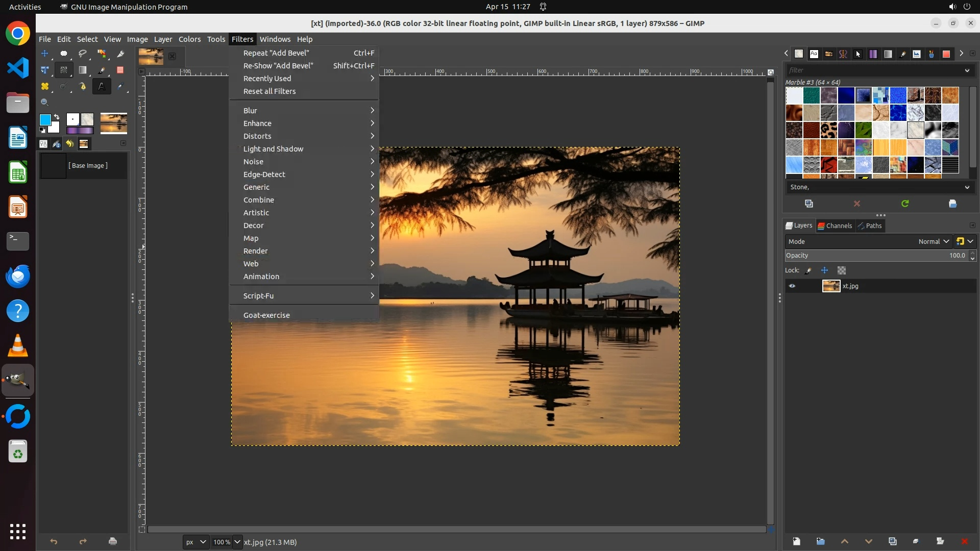The height and width of the screenshot is (551, 980).
Task: Toggle lock alpha channel checkerboard icon
Action: tap(842, 270)
